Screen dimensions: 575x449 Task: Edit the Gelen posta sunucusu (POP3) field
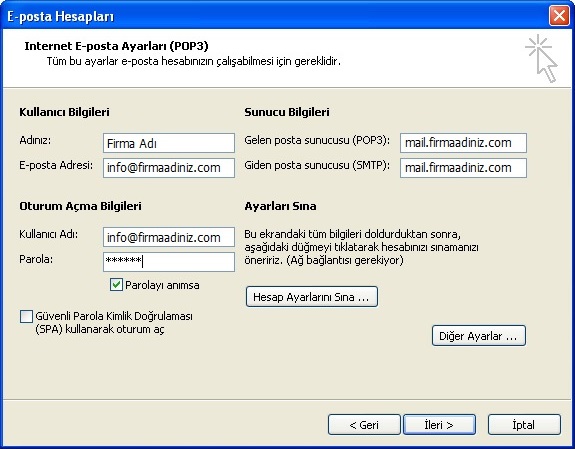[x=463, y=143]
